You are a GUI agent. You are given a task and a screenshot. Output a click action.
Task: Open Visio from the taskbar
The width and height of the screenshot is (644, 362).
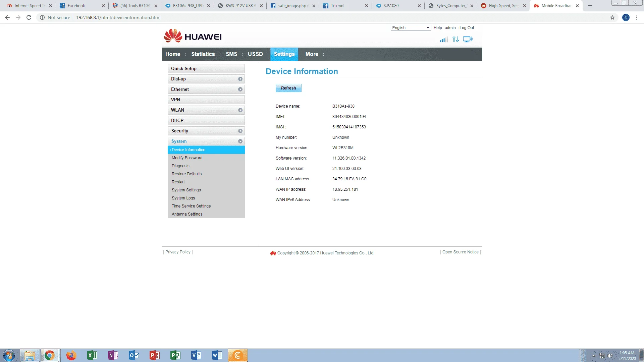coord(196,355)
